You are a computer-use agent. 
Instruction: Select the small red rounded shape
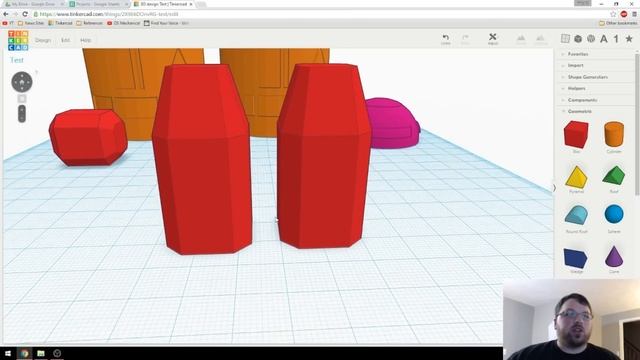point(88,137)
